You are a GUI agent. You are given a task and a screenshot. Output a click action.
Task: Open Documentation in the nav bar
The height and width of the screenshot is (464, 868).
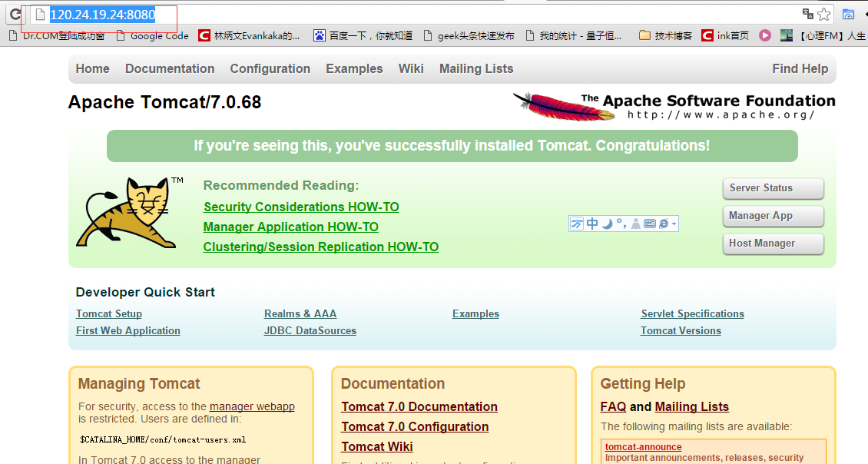tap(170, 68)
